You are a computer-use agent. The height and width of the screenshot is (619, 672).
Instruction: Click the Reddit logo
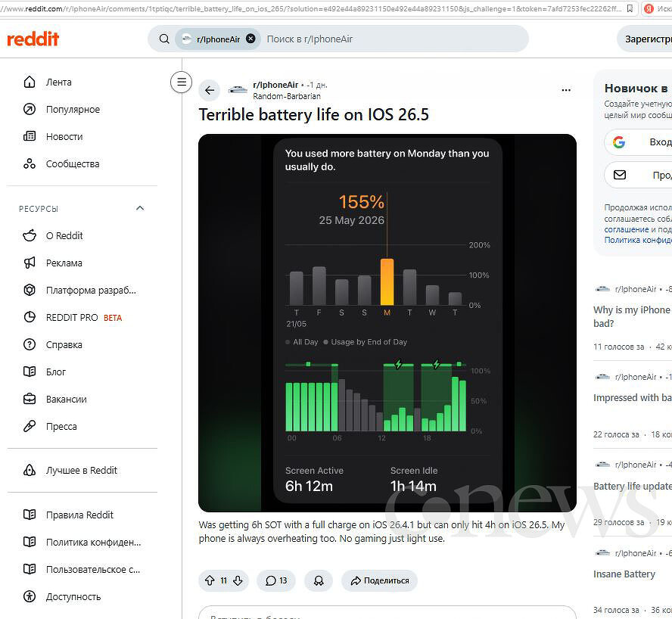[x=33, y=39]
